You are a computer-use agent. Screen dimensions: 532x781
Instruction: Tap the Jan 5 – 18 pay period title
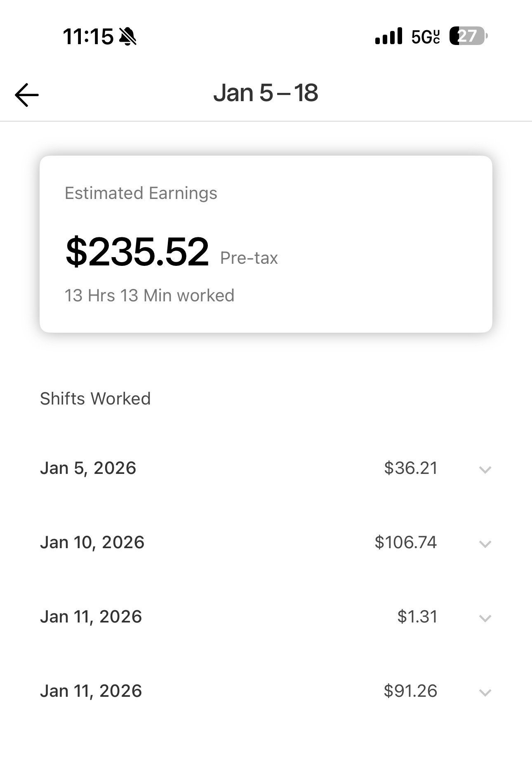pyautogui.click(x=266, y=93)
